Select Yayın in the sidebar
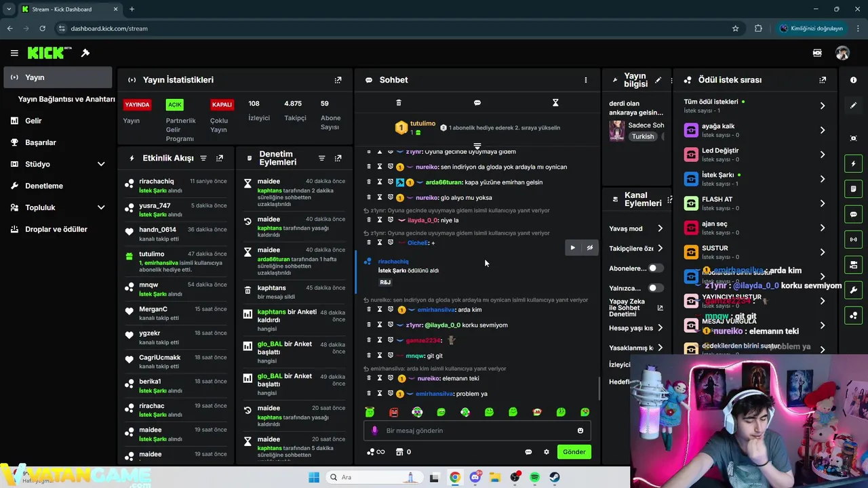The image size is (868, 488). [x=58, y=77]
